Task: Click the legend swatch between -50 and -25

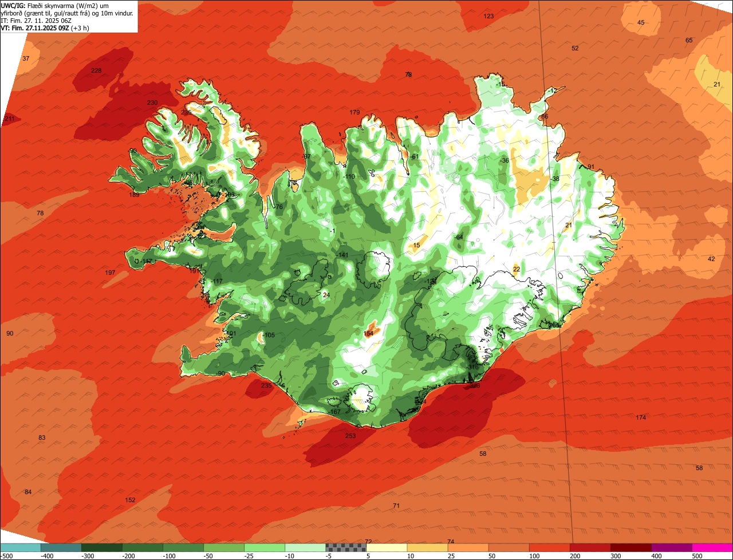Action: point(224,547)
